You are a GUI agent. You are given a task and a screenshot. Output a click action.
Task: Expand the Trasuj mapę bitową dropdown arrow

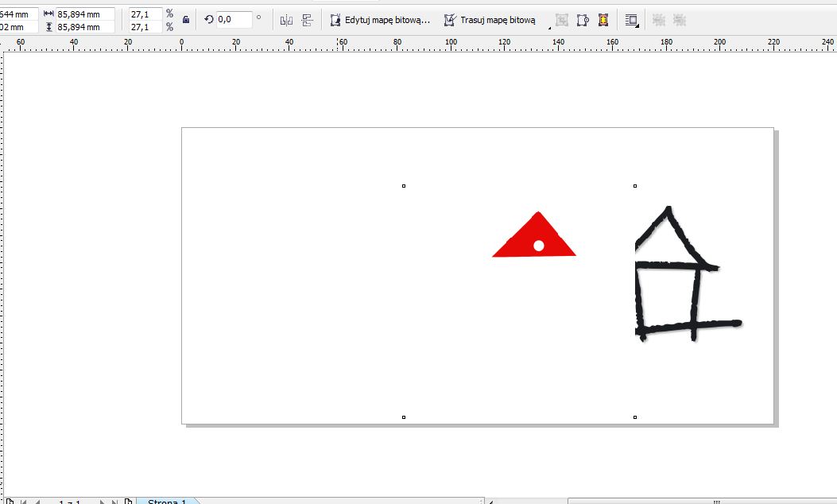coord(549,26)
